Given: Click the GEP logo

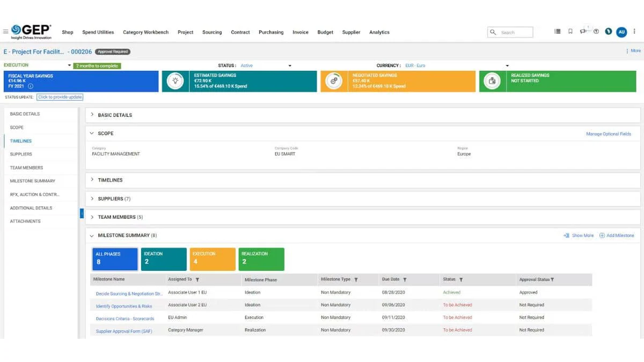Looking at the screenshot, I should (x=32, y=32).
